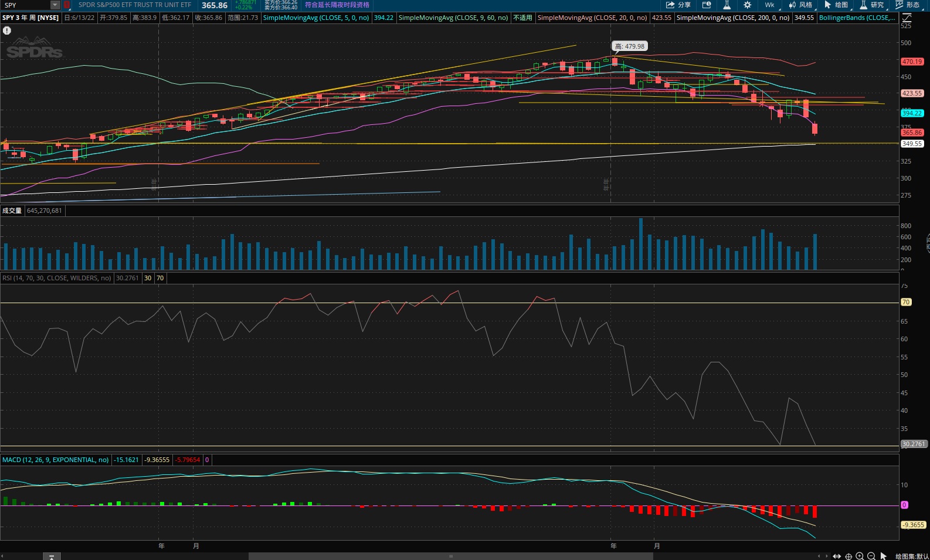Click the RSI 70 overbought axis label
930x560 pixels.
coord(906,302)
